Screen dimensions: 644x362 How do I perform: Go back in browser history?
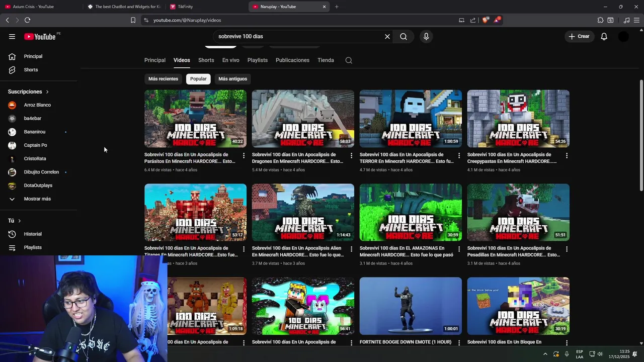click(x=7, y=20)
